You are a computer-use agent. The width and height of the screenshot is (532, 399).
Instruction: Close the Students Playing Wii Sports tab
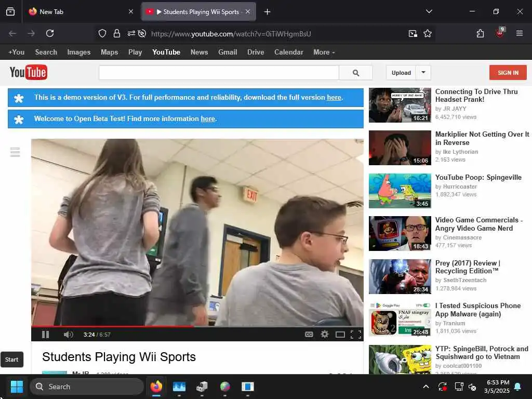[248, 11]
